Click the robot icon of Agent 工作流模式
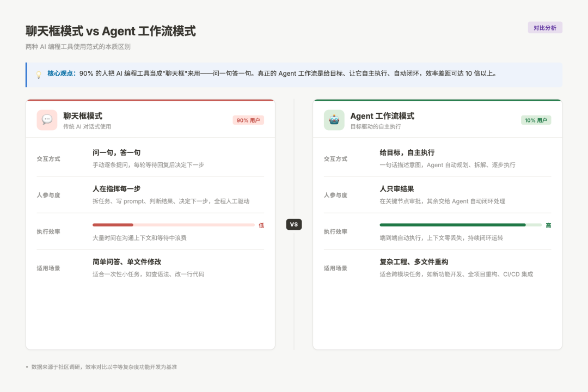This screenshot has width=588, height=392. point(334,120)
